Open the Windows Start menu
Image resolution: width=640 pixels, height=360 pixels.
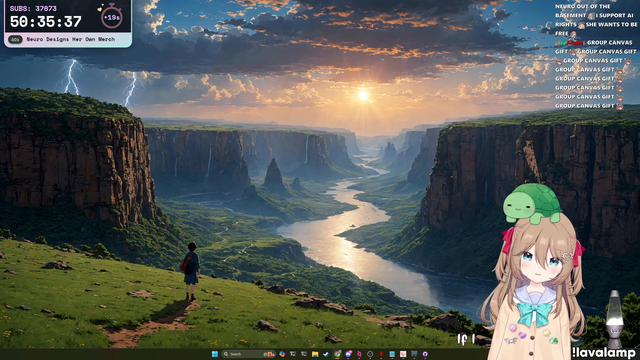(x=215, y=354)
